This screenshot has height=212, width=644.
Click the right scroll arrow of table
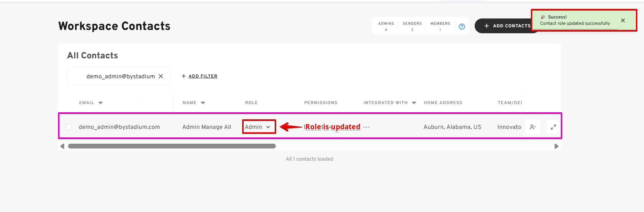click(556, 146)
